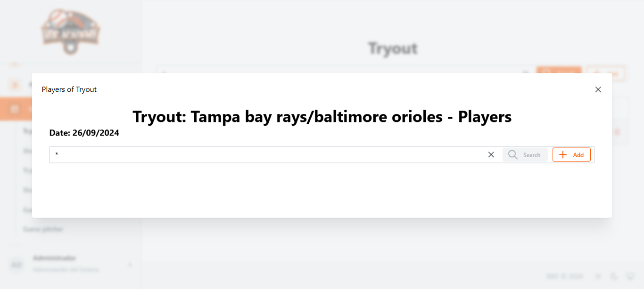Click the play icon in the sidebar
Image resolution: width=644 pixels, height=289 pixels.
pos(15,85)
